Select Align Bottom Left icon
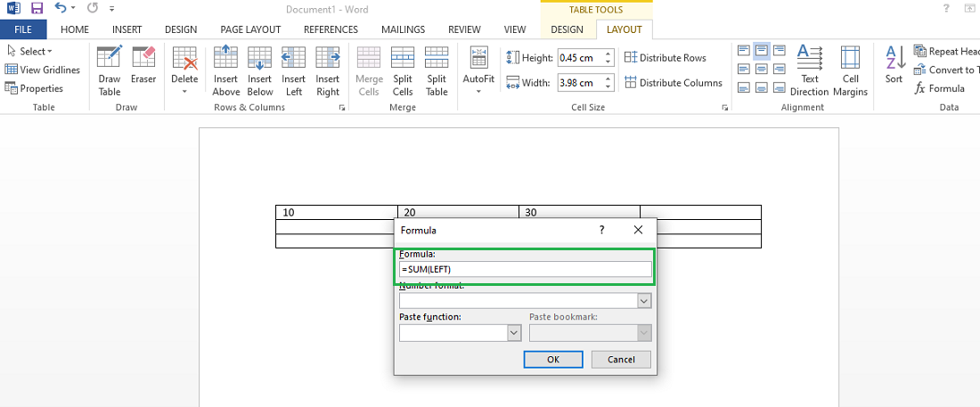This screenshot has width=980, height=407. [x=744, y=87]
